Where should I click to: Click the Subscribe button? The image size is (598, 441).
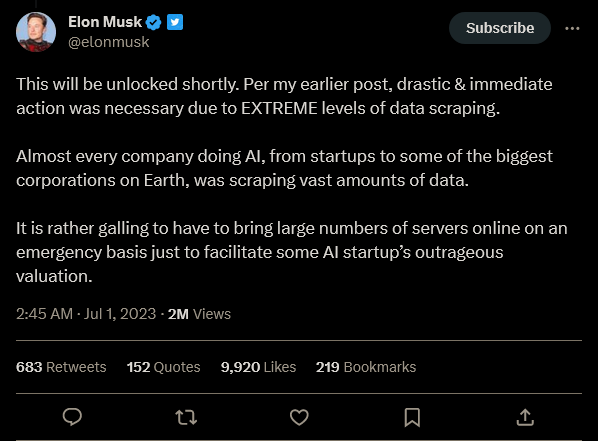pos(500,28)
